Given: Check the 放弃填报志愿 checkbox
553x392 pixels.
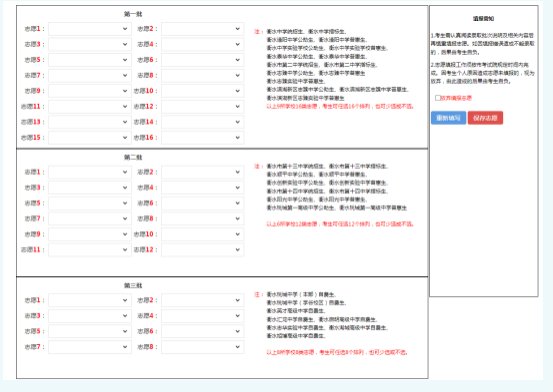Looking at the screenshot, I should (x=438, y=98).
